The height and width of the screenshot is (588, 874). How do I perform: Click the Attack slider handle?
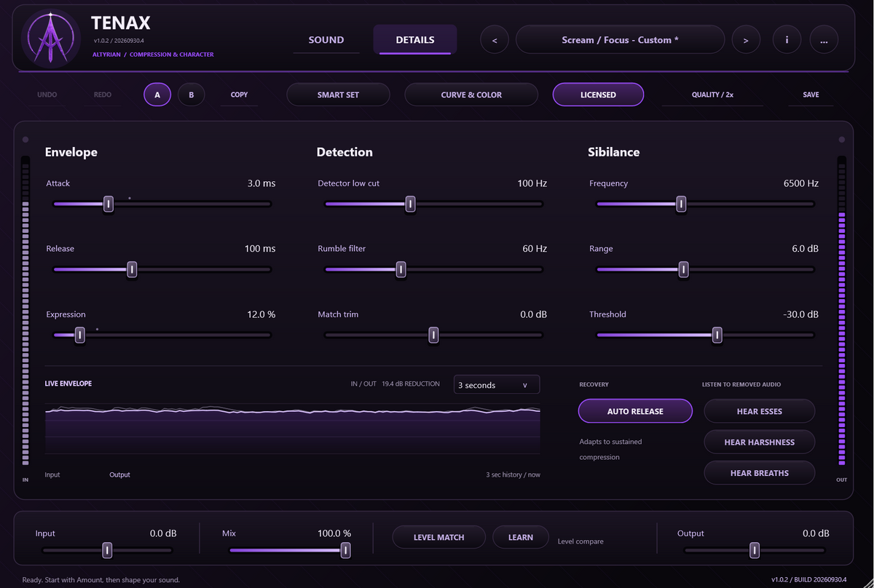tap(108, 204)
